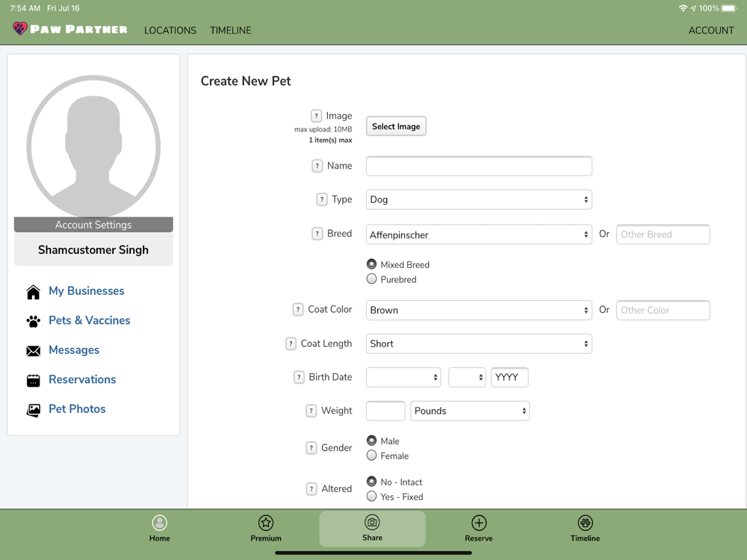Click the Other Color text field
The width and height of the screenshot is (747, 560).
click(663, 310)
